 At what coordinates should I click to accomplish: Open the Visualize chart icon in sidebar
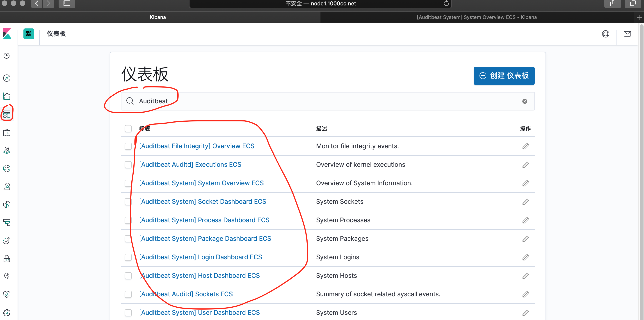click(x=7, y=96)
